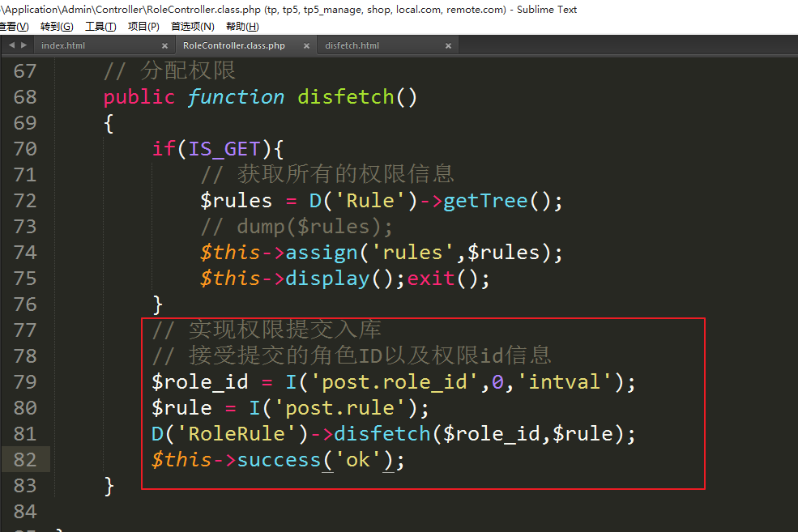
Task: Open the 帮助(H) menu
Action: [242, 27]
